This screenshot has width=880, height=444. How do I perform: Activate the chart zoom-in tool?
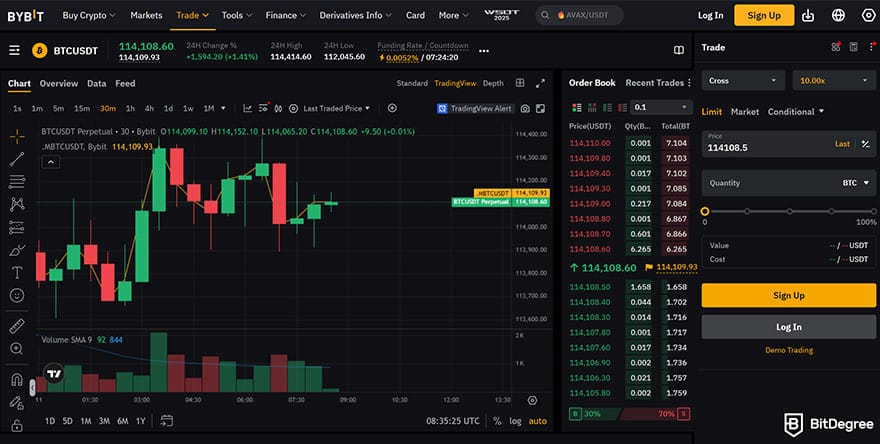[17, 349]
